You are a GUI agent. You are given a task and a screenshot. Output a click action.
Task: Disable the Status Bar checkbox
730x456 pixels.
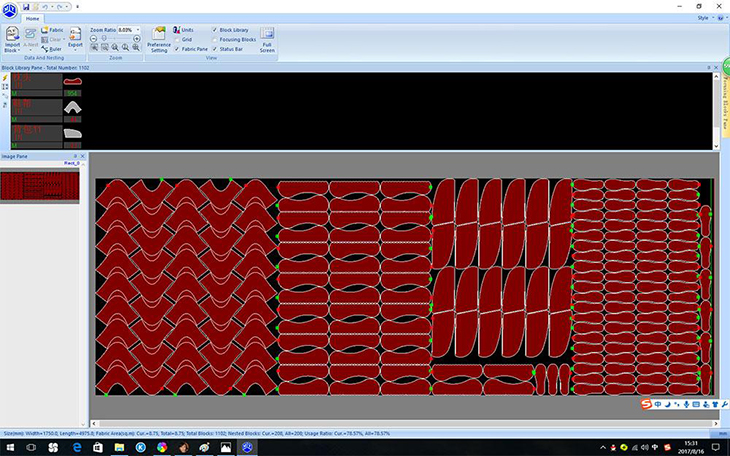point(215,49)
